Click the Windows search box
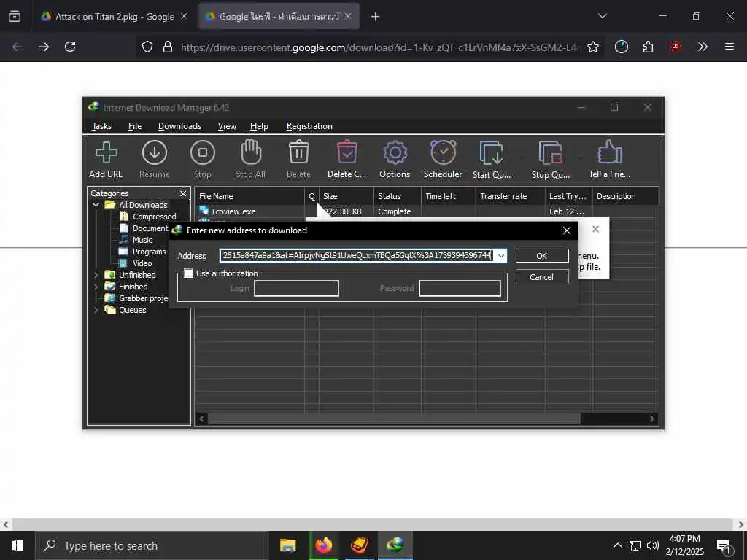Viewport: 747px width, 560px height. pyautogui.click(x=152, y=545)
